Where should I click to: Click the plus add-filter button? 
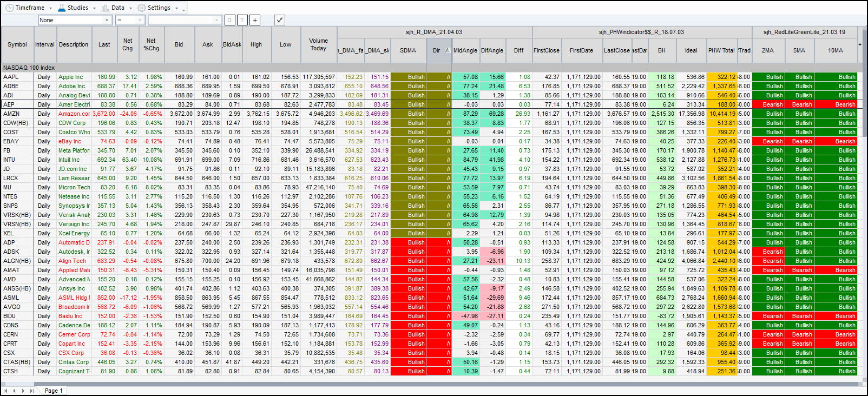click(255, 20)
